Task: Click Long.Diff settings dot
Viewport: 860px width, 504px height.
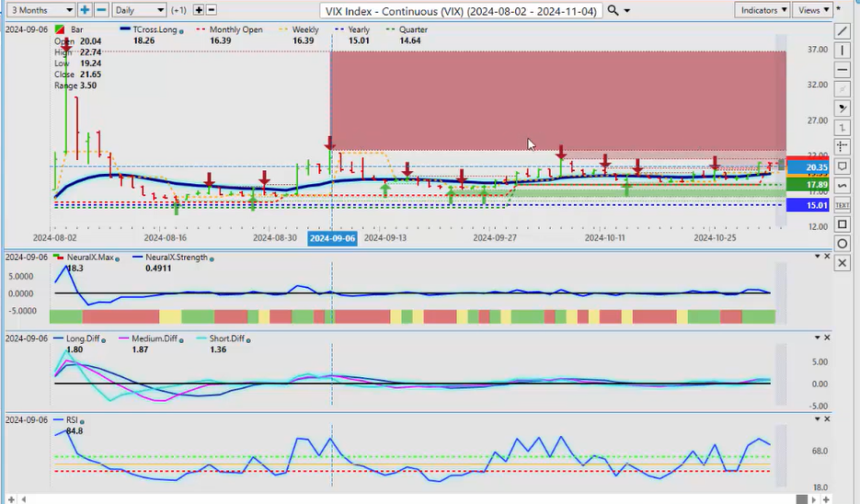Action: 103,340
